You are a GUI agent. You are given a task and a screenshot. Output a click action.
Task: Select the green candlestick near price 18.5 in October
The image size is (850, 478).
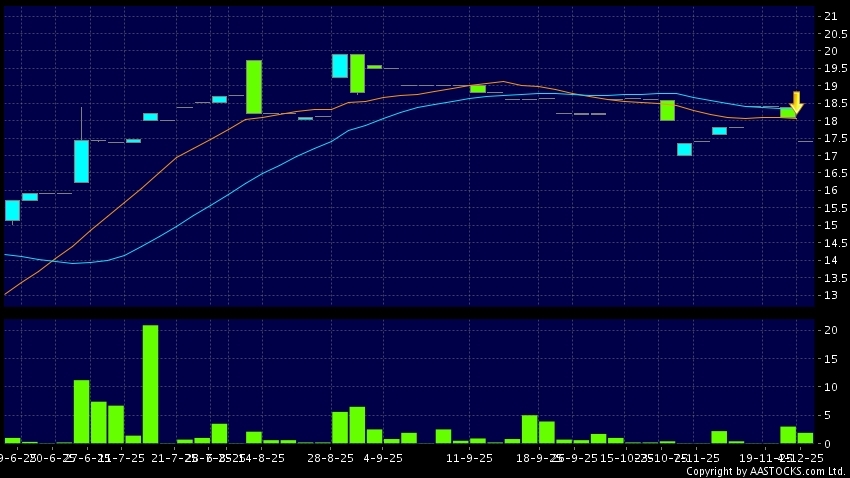click(x=667, y=110)
